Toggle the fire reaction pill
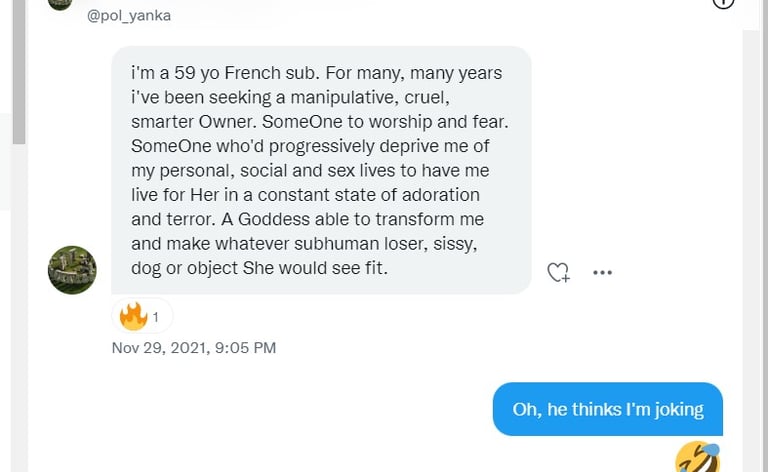Image resolution: width=768 pixels, height=472 pixels. [x=142, y=316]
